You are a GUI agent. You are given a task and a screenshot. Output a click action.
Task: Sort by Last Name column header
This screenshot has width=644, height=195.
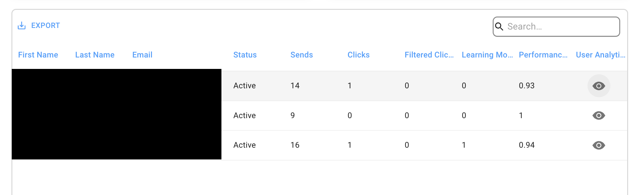pos(95,55)
